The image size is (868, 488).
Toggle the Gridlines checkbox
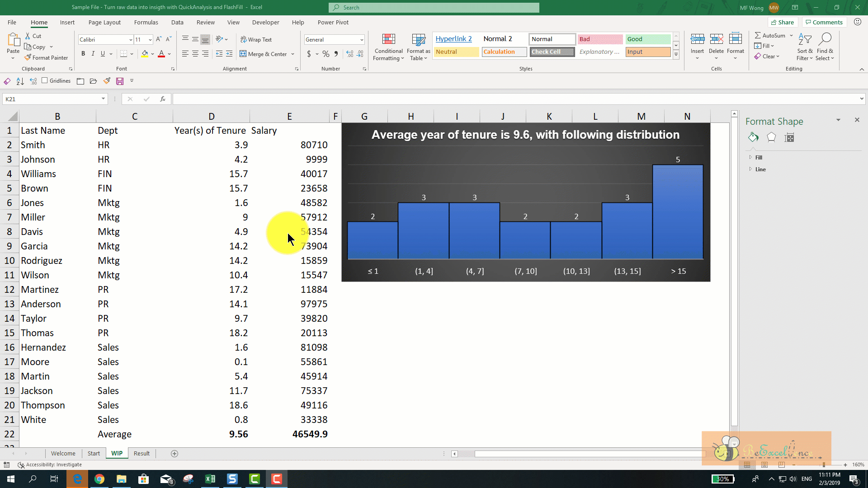click(45, 80)
